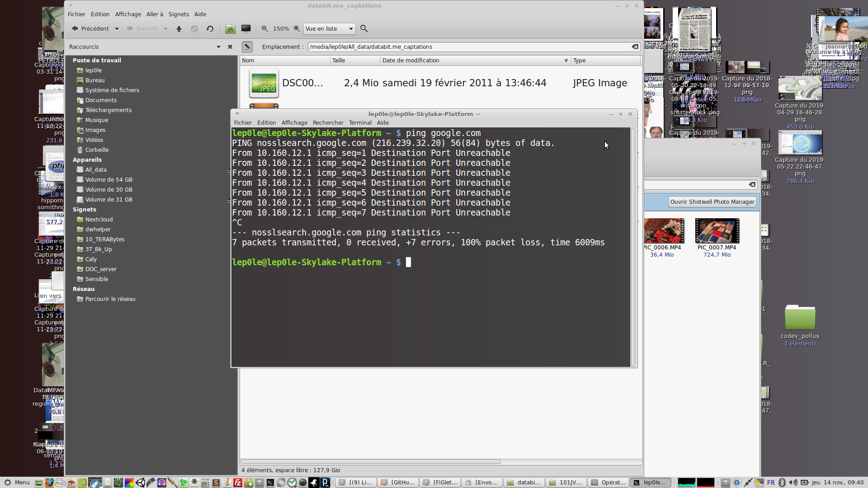This screenshot has height=488, width=868.
Task: Zoom in the file list
Action: point(297,29)
